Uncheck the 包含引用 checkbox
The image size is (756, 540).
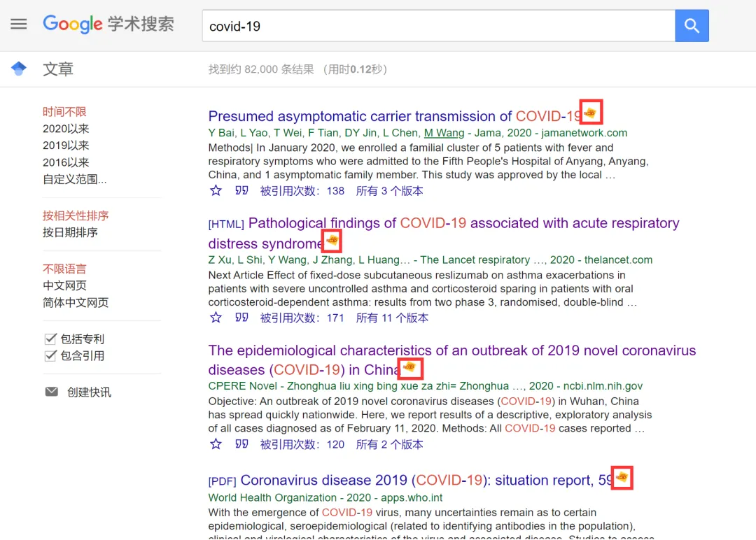[x=50, y=355]
